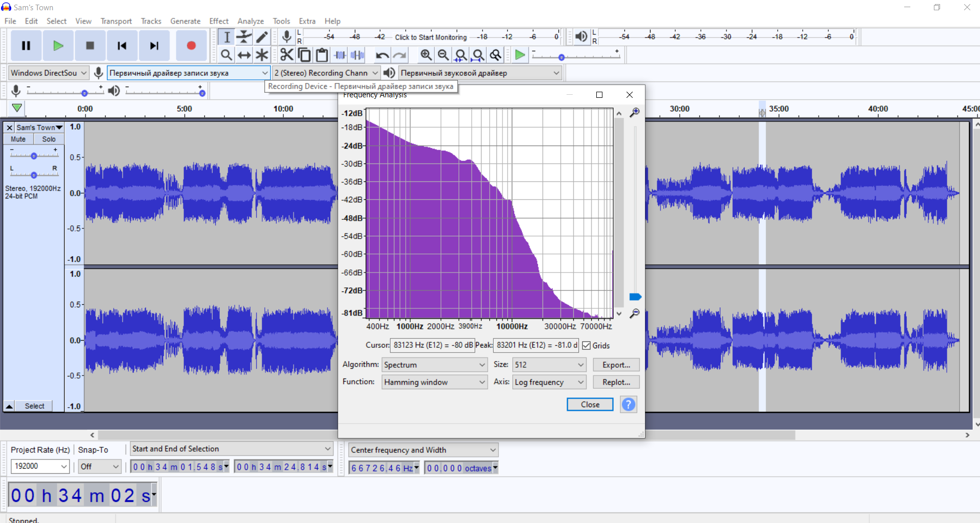Click the Pause transport button

26,46
